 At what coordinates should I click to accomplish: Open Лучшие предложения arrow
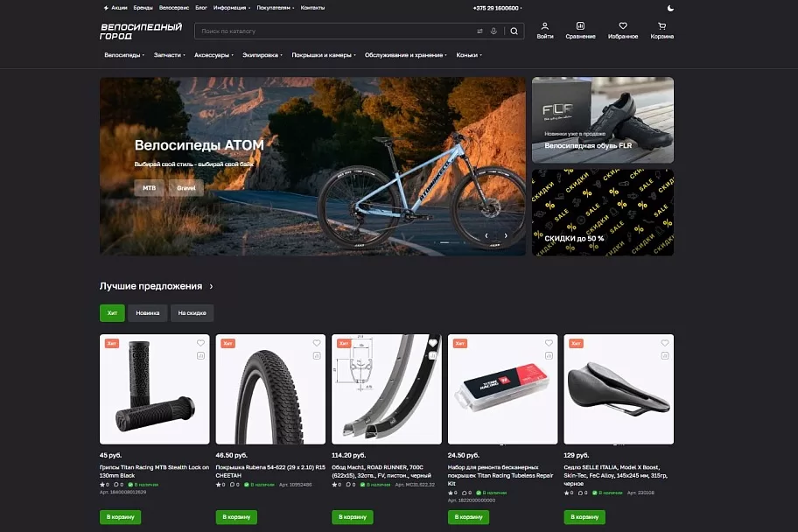tap(211, 287)
